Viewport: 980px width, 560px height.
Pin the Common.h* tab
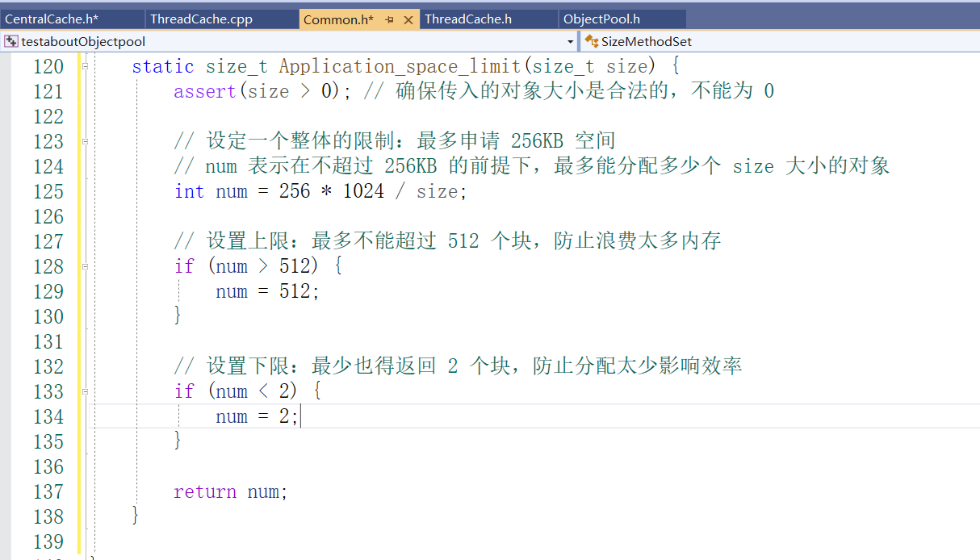coord(391,20)
